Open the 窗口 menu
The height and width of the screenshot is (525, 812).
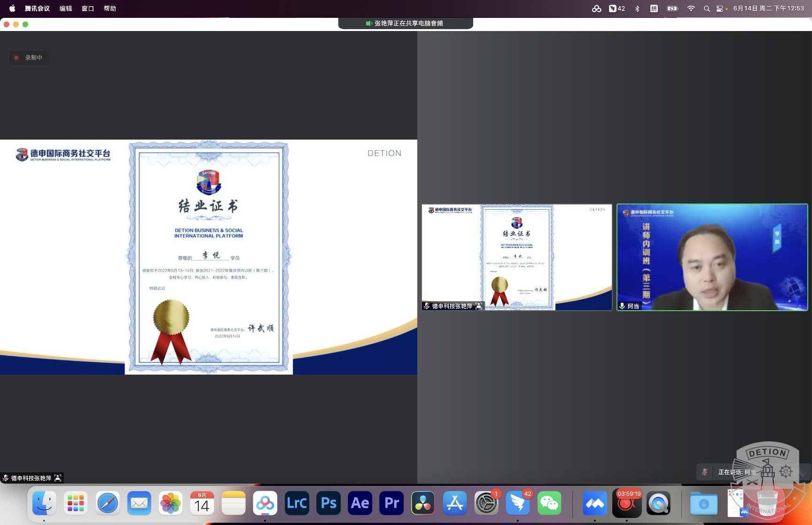pos(88,8)
